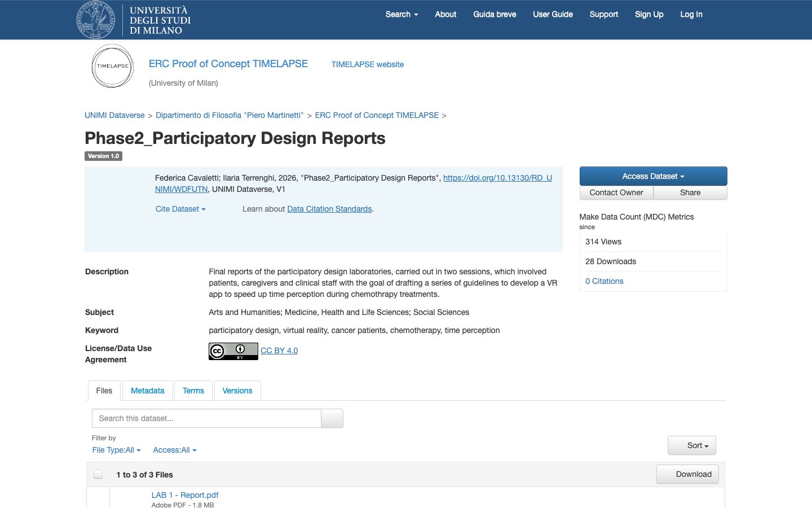Click Log In in the navigation bar
Viewport: 812px width, 508px height.
[691, 14]
